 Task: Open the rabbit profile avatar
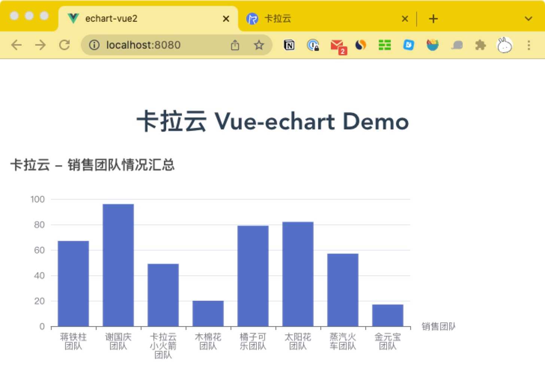[504, 45]
